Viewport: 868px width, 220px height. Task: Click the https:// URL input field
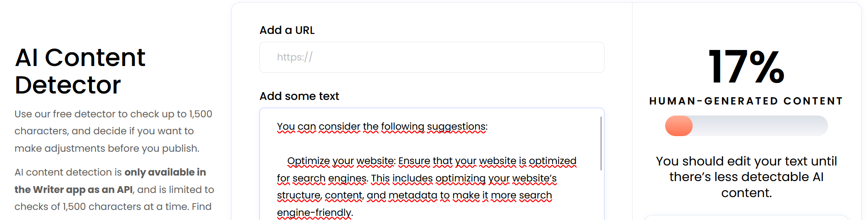[x=431, y=57]
